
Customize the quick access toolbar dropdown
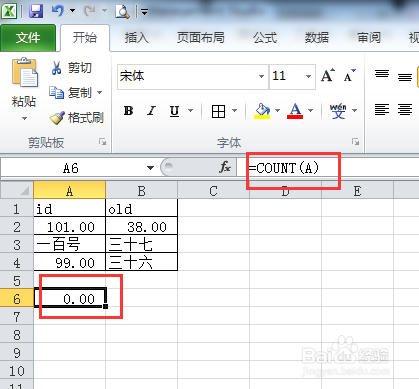point(145,12)
